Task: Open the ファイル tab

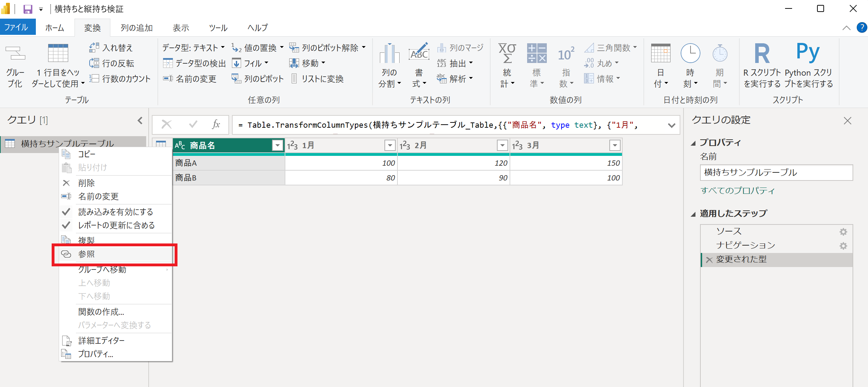Action: [18, 27]
